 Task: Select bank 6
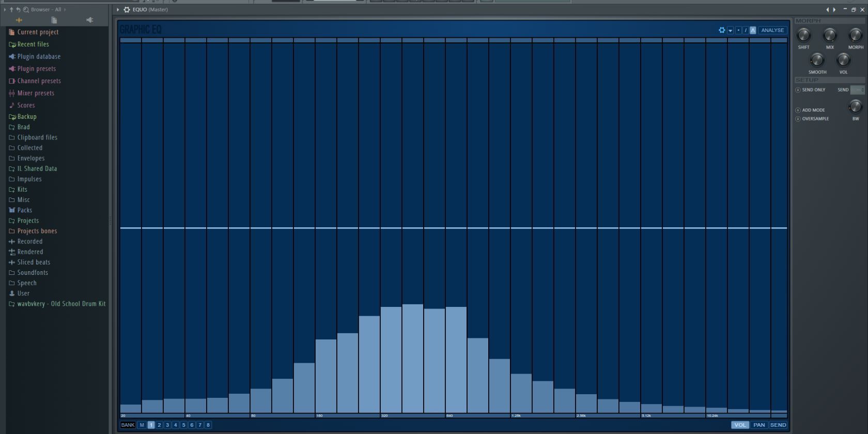tap(192, 425)
